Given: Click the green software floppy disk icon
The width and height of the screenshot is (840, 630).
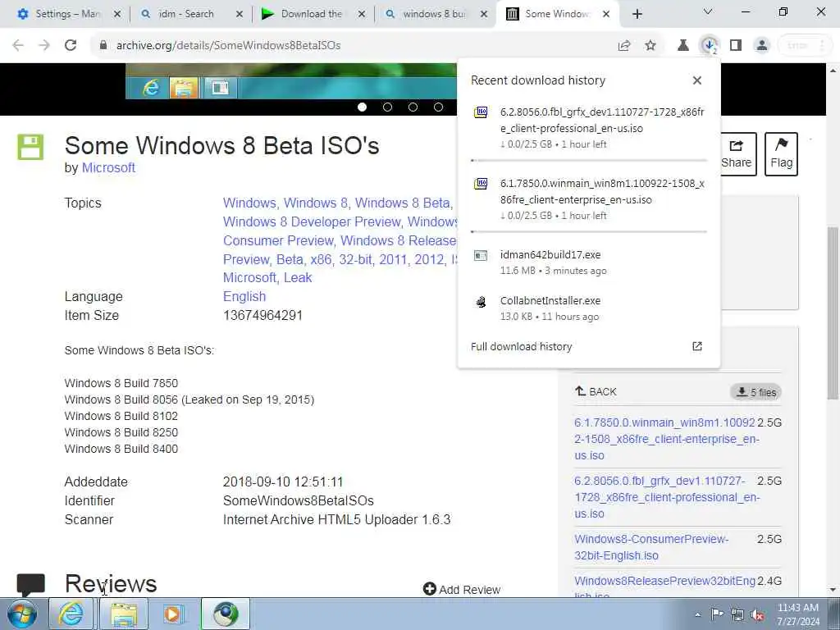Looking at the screenshot, I should click(30, 147).
